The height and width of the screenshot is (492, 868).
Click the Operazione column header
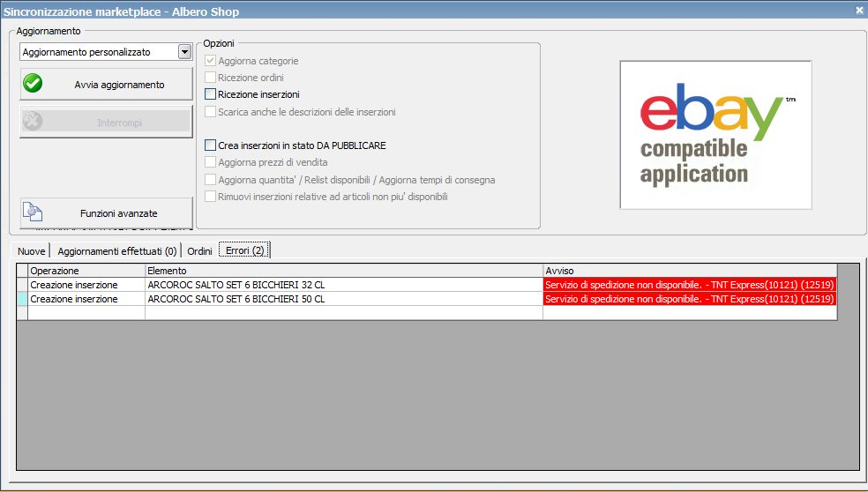[x=86, y=271]
